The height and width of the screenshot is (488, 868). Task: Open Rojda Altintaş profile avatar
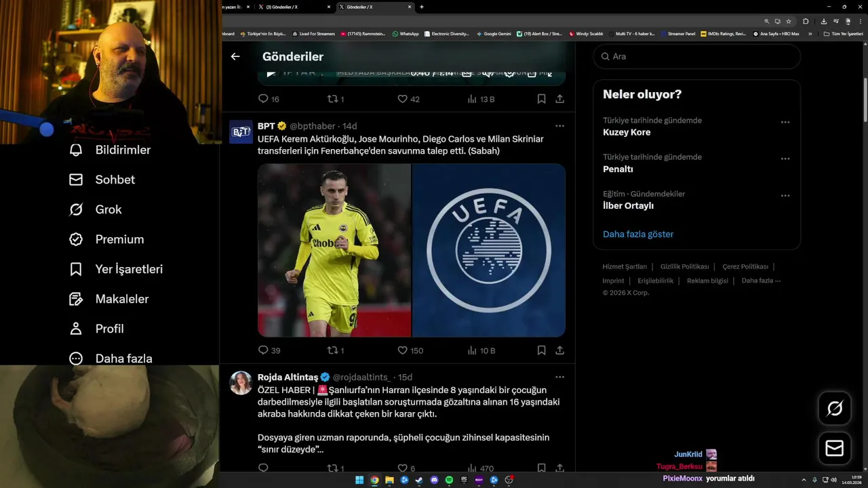pyautogui.click(x=241, y=383)
